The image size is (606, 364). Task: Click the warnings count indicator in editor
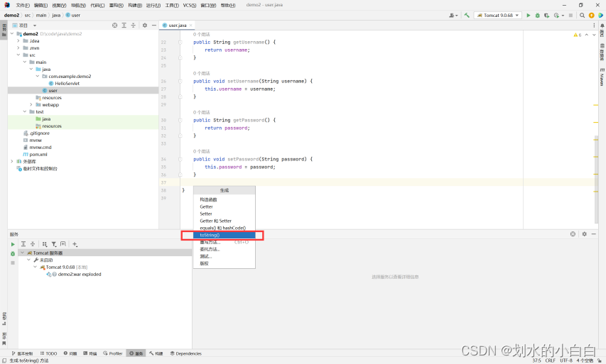[x=578, y=35]
